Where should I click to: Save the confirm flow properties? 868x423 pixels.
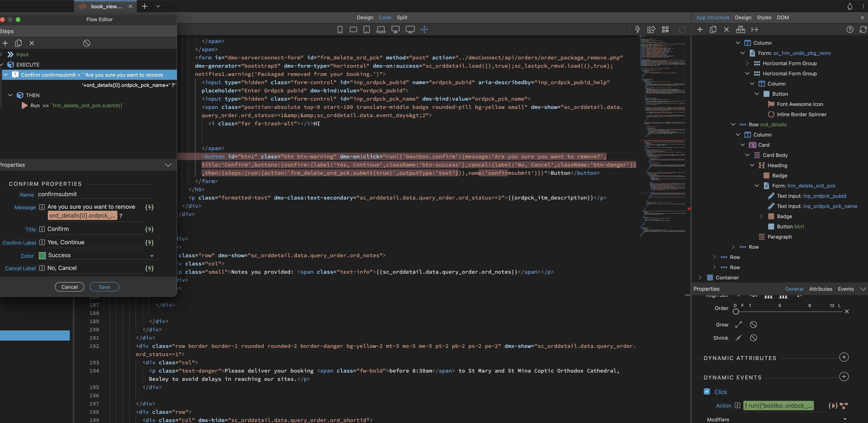coord(104,287)
